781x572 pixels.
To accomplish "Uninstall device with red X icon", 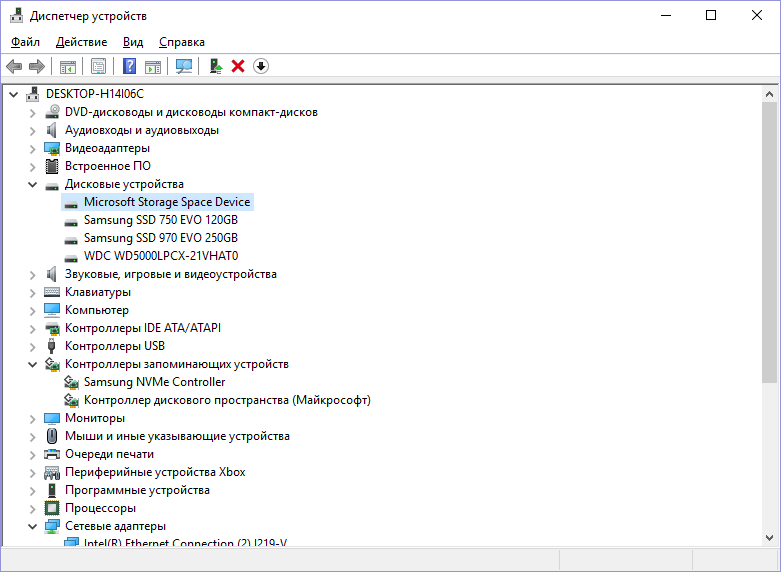I will 238,66.
